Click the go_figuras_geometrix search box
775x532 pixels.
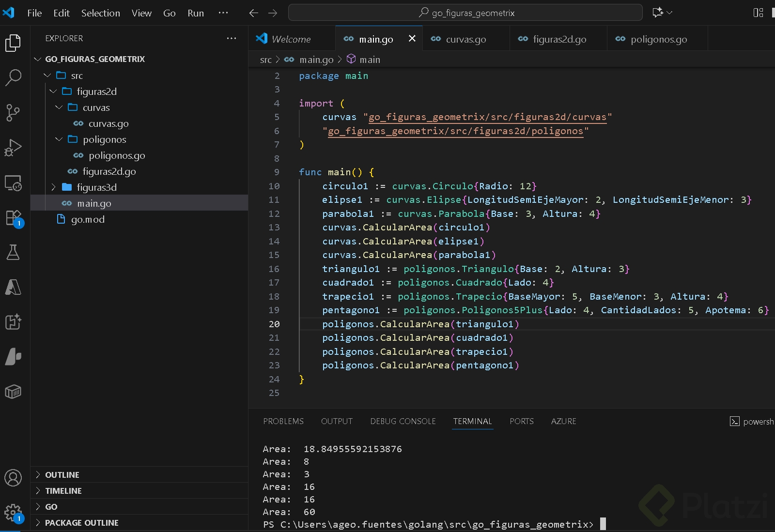coord(465,13)
